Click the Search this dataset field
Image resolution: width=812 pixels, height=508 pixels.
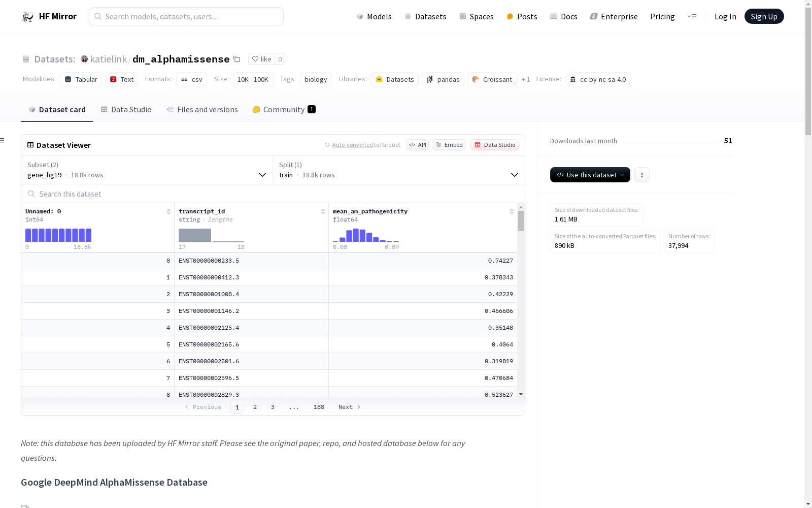(x=273, y=194)
